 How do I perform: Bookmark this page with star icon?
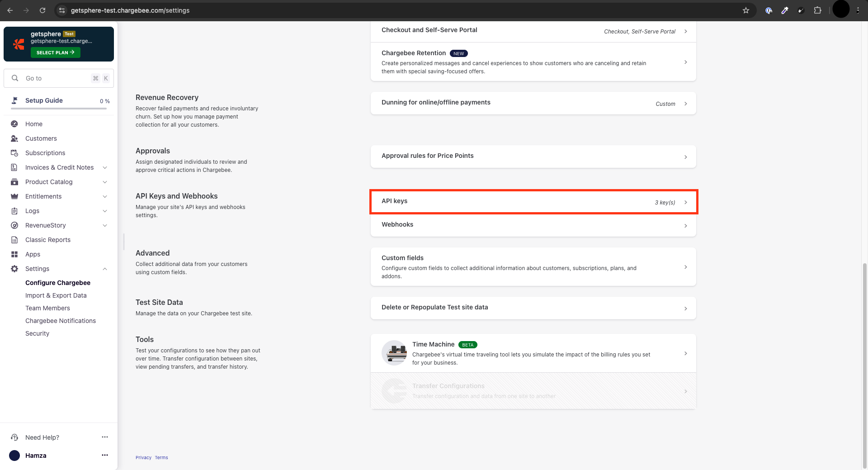point(746,10)
